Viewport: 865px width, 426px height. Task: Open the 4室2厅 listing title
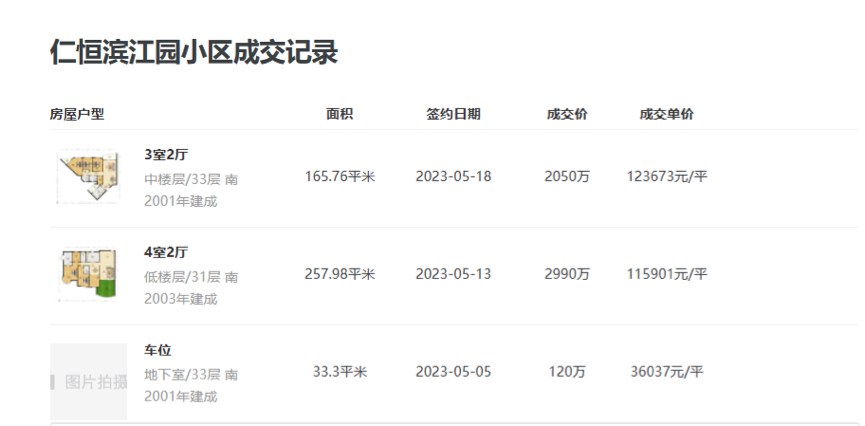(166, 252)
